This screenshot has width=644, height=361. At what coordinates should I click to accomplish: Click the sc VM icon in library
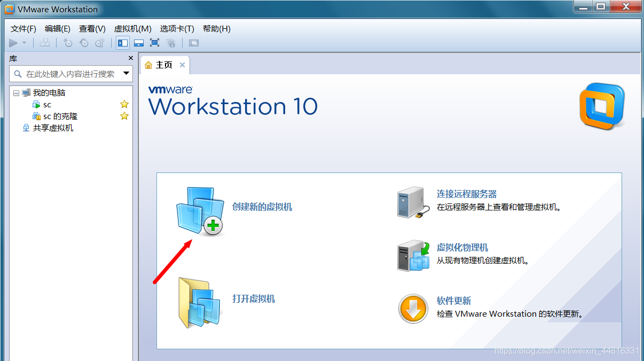pyautogui.click(x=36, y=105)
